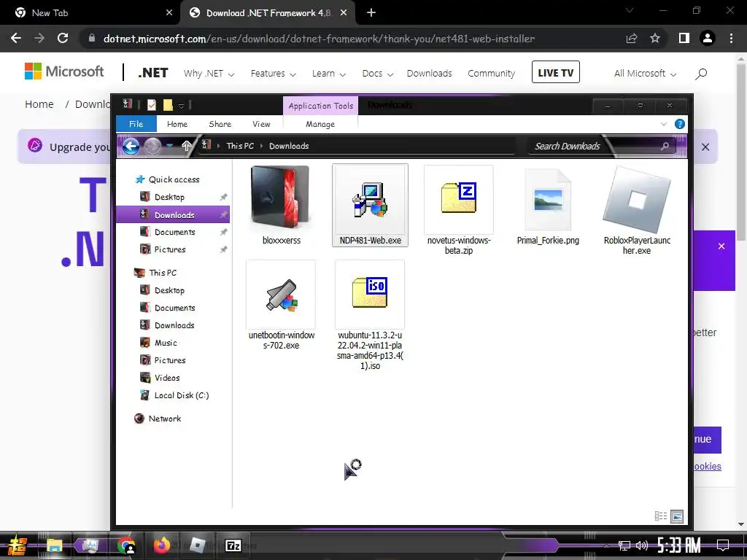This screenshot has height=560, width=747.
Task: Open Firefox from the taskbar
Action: 161,545
